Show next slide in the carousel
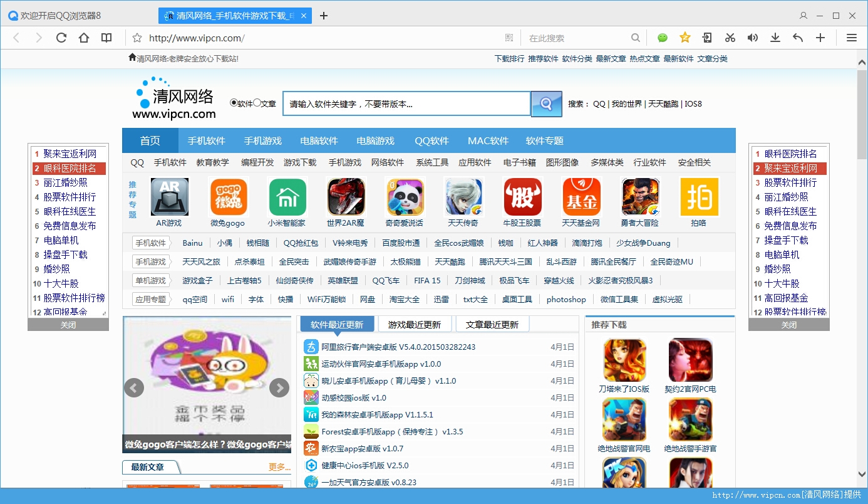Screen dimensions: 868x504 click(x=279, y=388)
